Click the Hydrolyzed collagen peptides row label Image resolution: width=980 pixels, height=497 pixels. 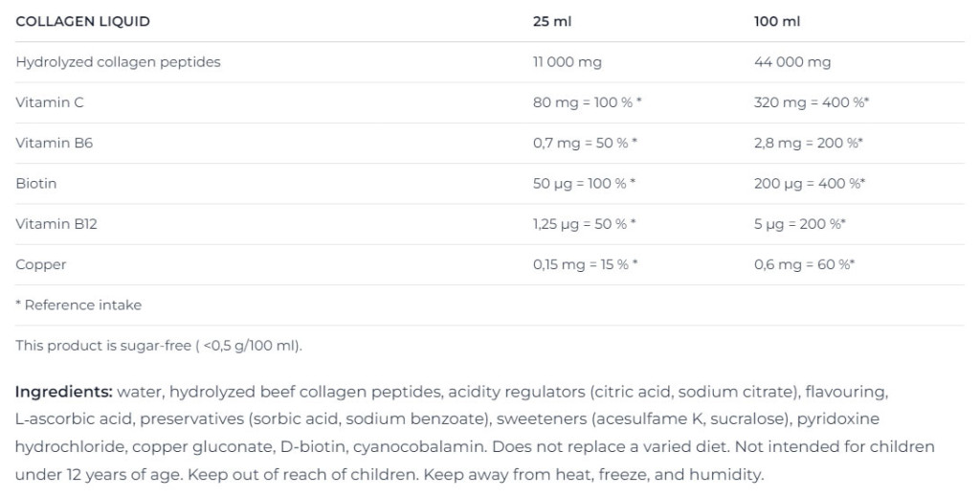[118, 62]
